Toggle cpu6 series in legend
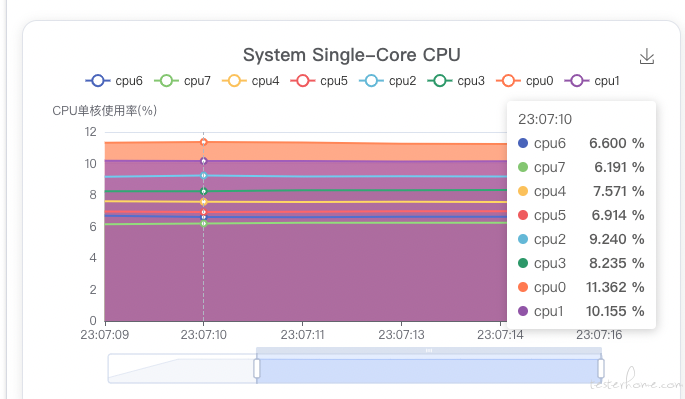 coord(114,81)
